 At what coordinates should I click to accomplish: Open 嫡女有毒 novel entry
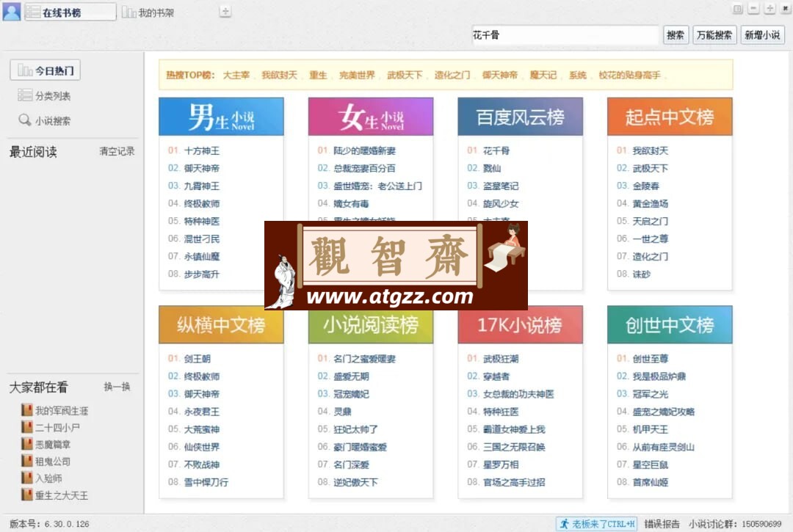[x=351, y=203]
